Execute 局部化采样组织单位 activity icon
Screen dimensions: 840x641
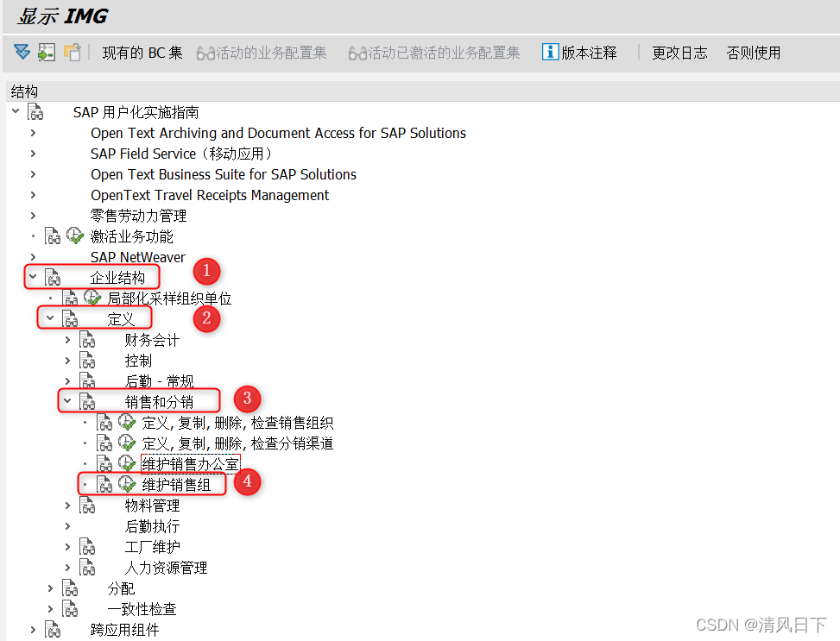coord(92,298)
